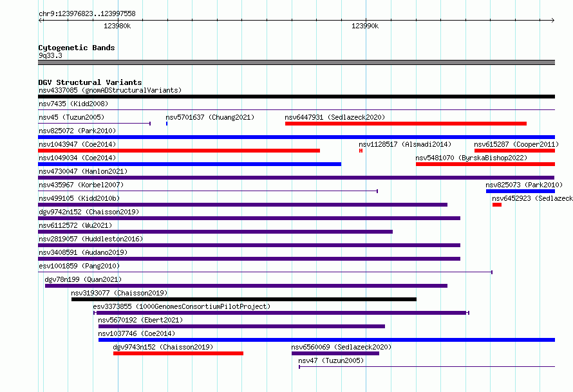Viewport: 573px width, 392px height.
Task: Select the nsv2819057 (Huddleston2016) label
Action: 91,239
